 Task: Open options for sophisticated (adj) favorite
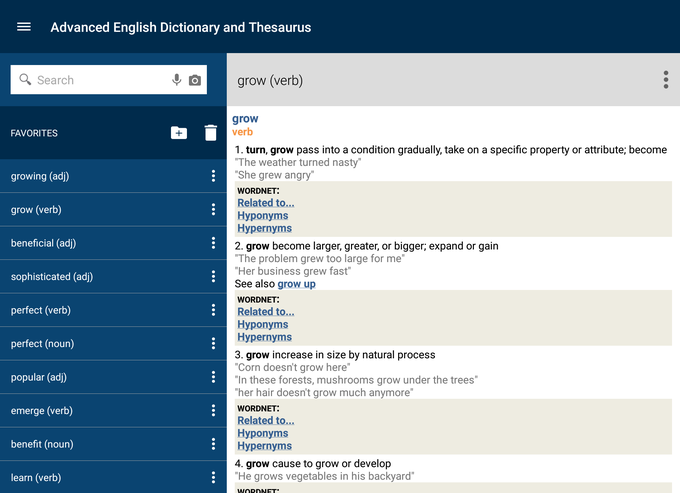[213, 277]
